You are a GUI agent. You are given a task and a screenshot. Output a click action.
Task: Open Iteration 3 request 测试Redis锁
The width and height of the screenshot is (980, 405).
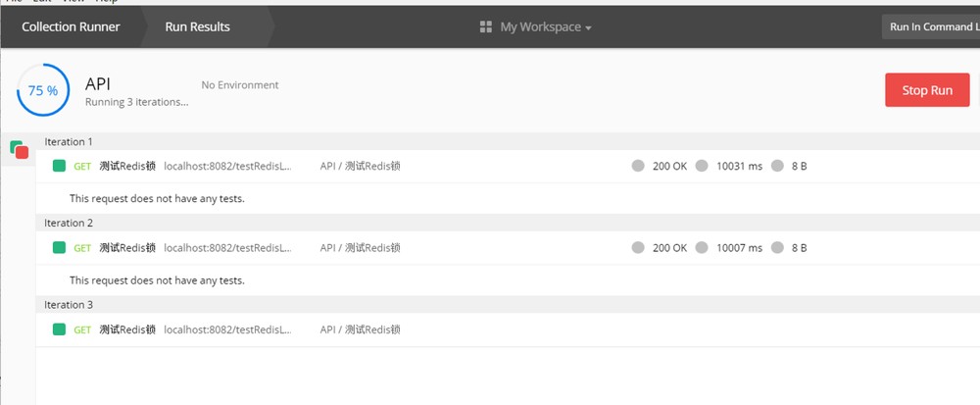[x=127, y=329]
